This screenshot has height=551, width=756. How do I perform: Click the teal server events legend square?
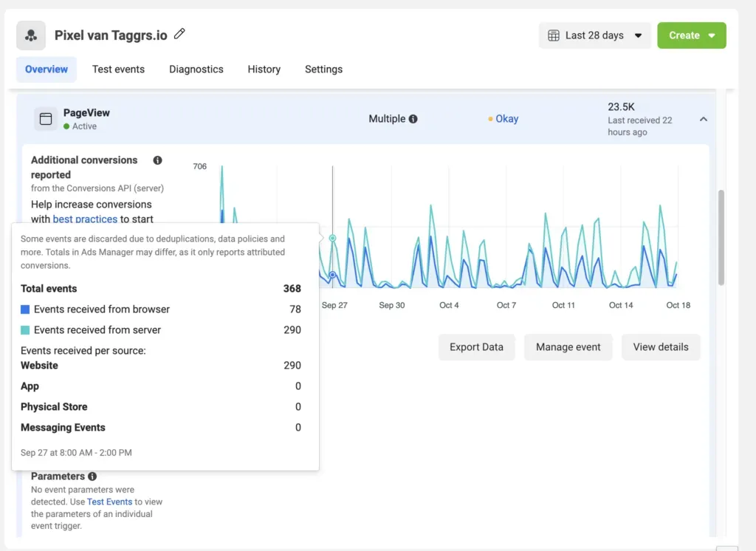[25, 330]
